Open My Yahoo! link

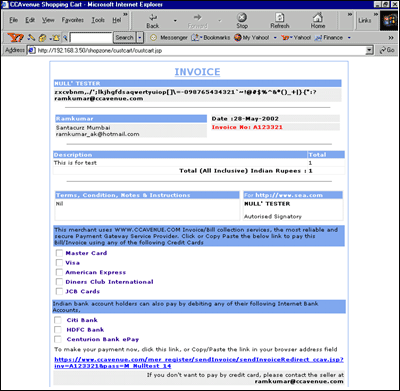[252, 38]
